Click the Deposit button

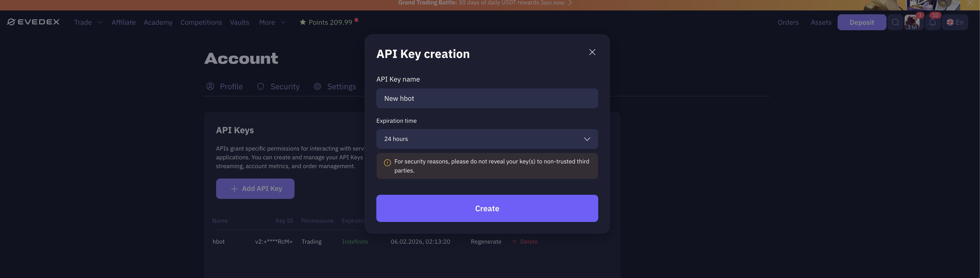(861, 23)
